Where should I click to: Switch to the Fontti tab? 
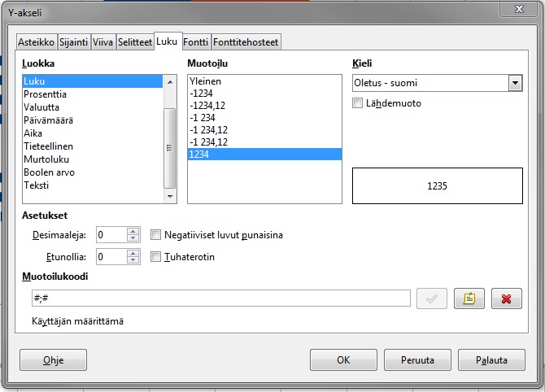194,41
